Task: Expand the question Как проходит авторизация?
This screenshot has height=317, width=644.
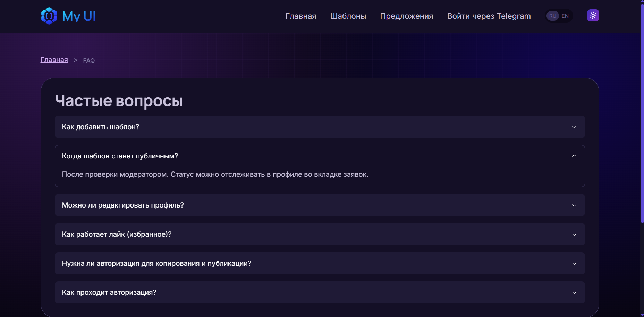Action: 320,292
